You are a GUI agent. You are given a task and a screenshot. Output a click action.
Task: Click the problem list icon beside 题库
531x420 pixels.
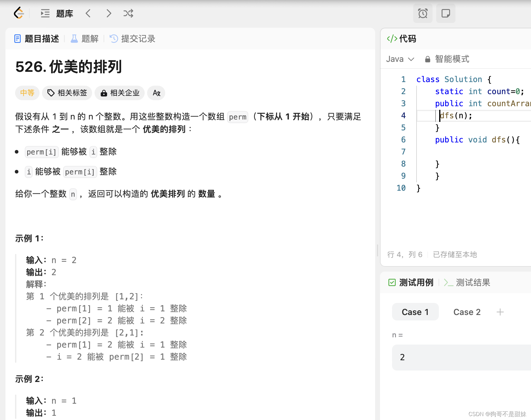click(45, 13)
